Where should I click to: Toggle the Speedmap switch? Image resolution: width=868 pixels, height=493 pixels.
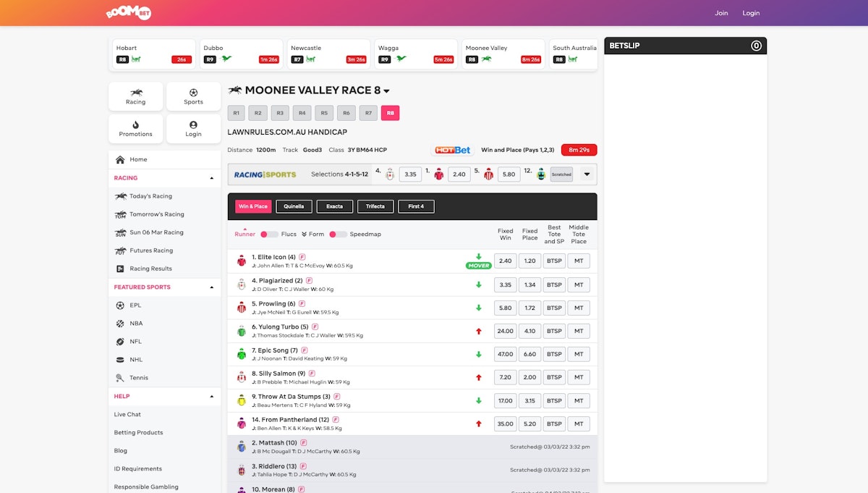(x=338, y=234)
